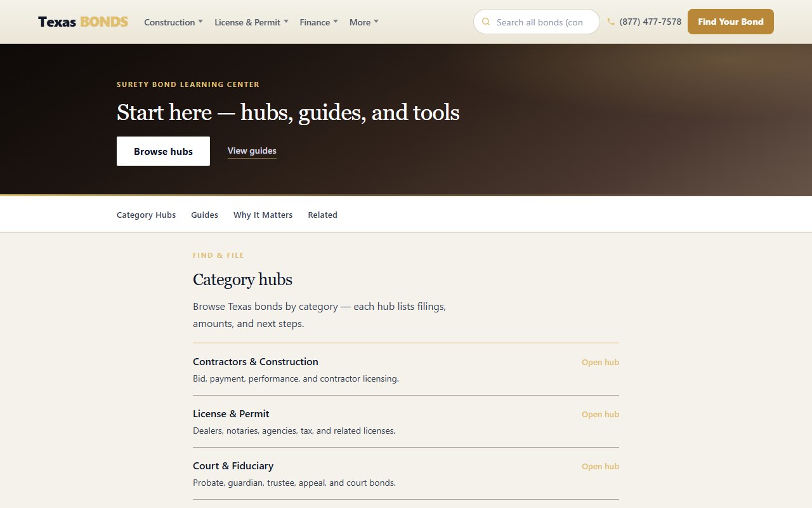Click the "Browse Texas bonds by category" paragraph
812x508 pixels.
click(x=320, y=315)
